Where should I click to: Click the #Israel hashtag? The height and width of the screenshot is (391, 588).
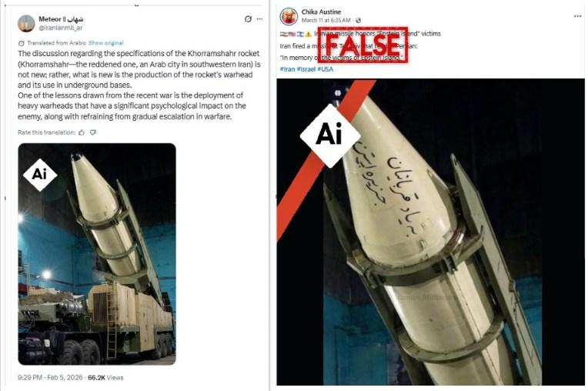[x=306, y=69]
